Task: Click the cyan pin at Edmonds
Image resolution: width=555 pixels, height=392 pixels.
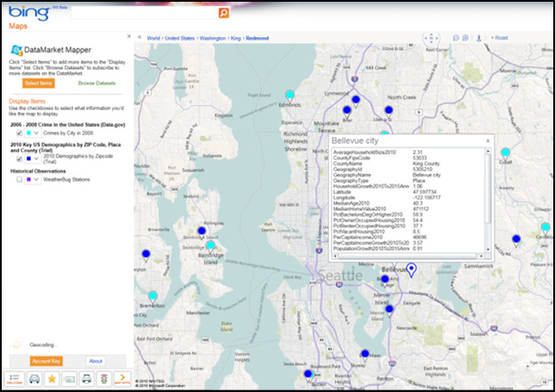Action: pyautogui.click(x=290, y=96)
